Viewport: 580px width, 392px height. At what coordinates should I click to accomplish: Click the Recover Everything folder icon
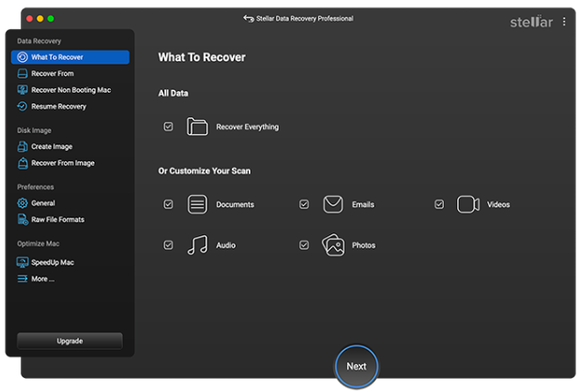click(x=197, y=127)
